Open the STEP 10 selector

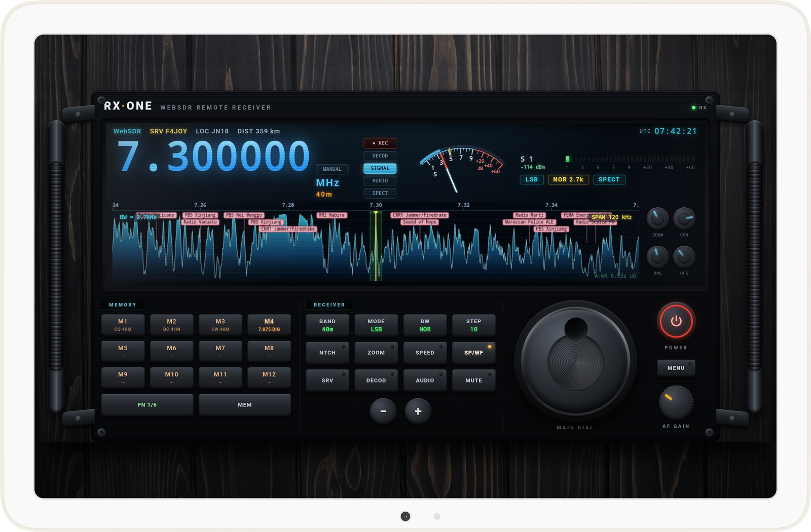tap(473, 325)
